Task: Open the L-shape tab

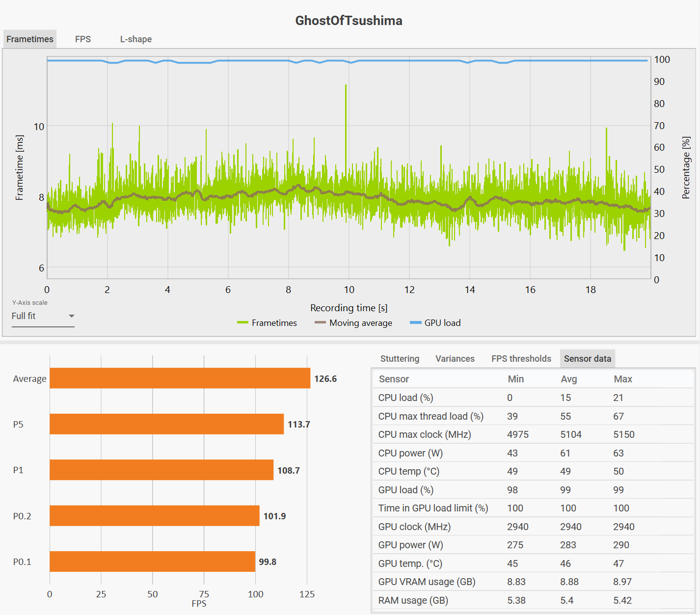Action: pyautogui.click(x=136, y=39)
